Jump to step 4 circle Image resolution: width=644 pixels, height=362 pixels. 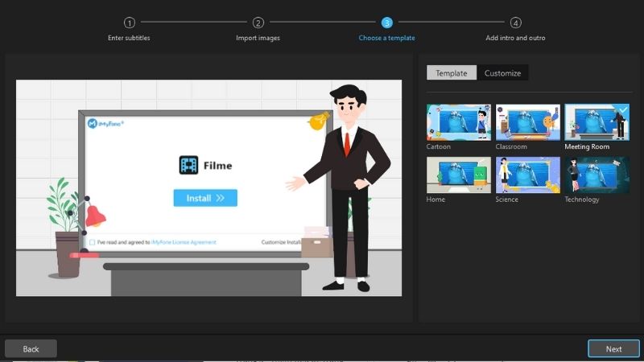click(515, 23)
